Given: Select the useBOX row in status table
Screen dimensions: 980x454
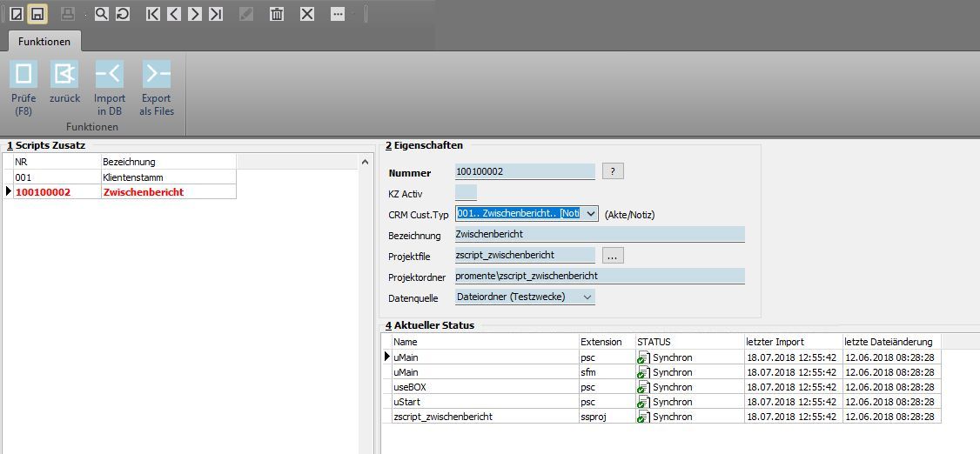Looking at the screenshot, I should 483,387.
